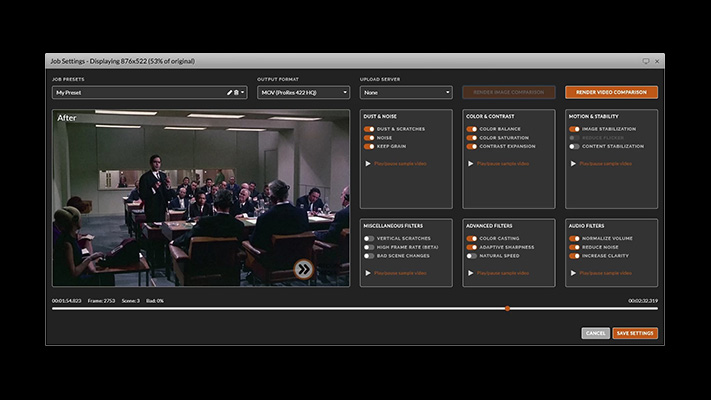Open the Upload Server dropdown

click(406, 93)
